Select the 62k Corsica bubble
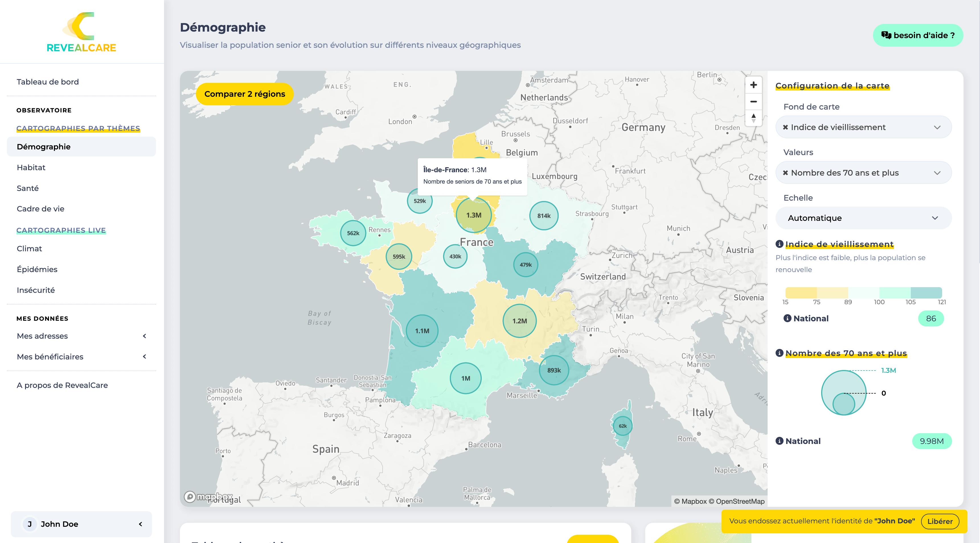The height and width of the screenshot is (543, 980). pos(622,426)
